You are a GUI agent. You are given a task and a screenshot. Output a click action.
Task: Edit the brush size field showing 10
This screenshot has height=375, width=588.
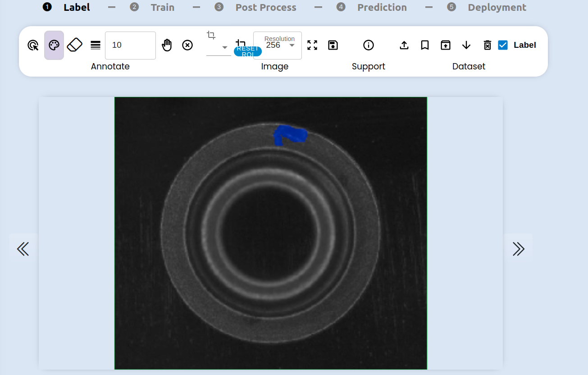point(130,45)
